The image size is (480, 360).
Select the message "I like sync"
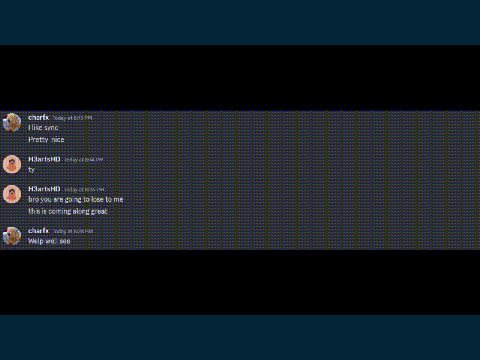pos(43,128)
